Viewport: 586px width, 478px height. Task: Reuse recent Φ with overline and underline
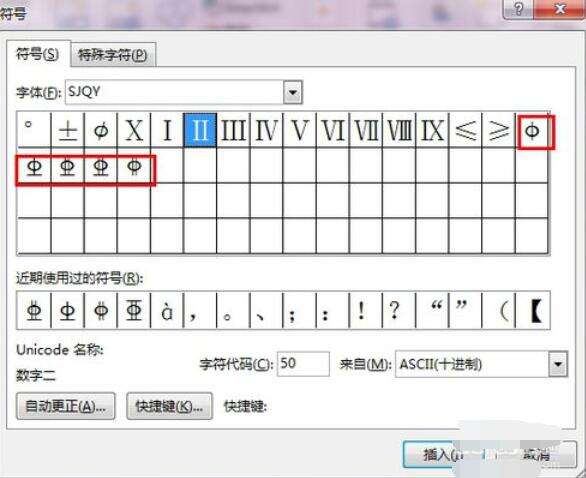tap(134, 311)
